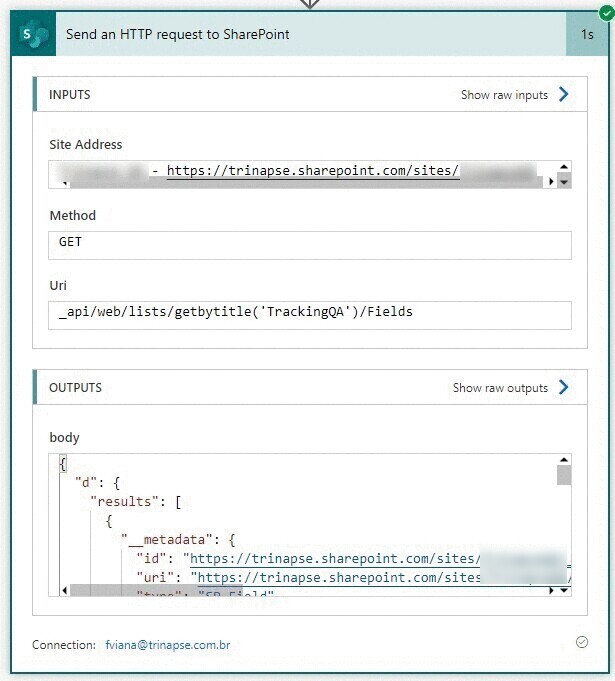Click body output scroll-right arrow
615x681 pixels.
tap(549, 590)
